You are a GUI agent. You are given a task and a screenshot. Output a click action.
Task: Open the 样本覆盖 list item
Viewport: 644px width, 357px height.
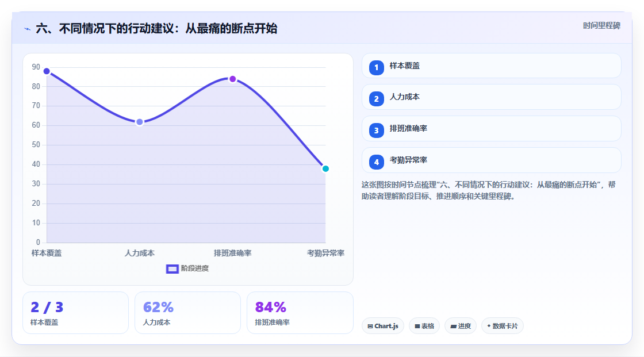(491, 66)
